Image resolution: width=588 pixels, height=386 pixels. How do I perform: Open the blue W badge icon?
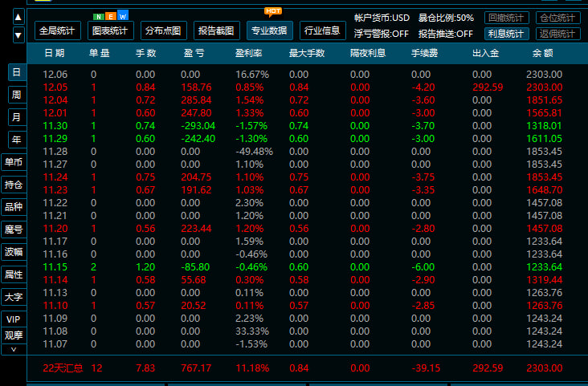coord(123,15)
